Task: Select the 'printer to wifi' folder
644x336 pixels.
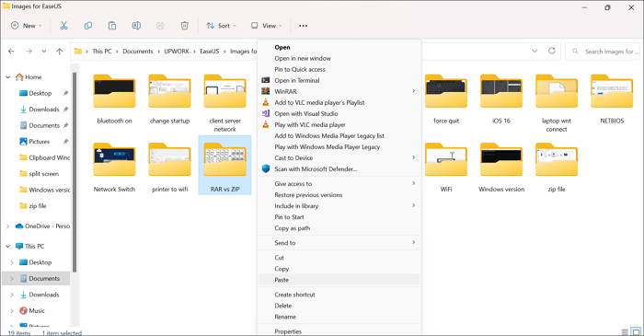Action: coord(169,168)
